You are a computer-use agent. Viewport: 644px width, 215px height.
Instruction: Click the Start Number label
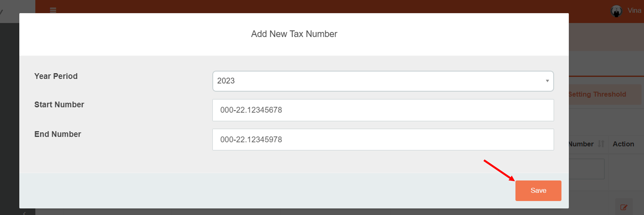(x=59, y=105)
